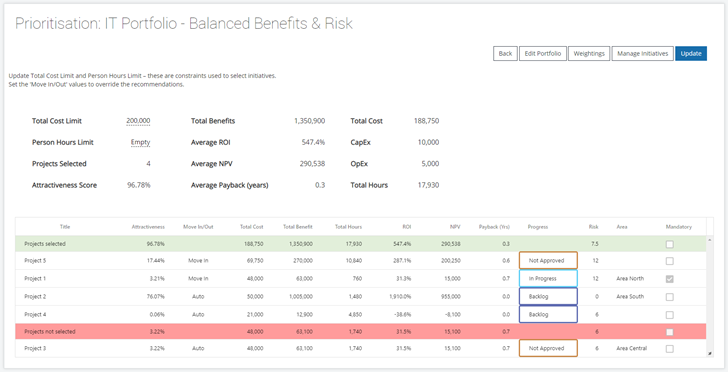728x372 pixels.
Task: Click Not Approved progress for Project 5
Action: pyautogui.click(x=548, y=261)
